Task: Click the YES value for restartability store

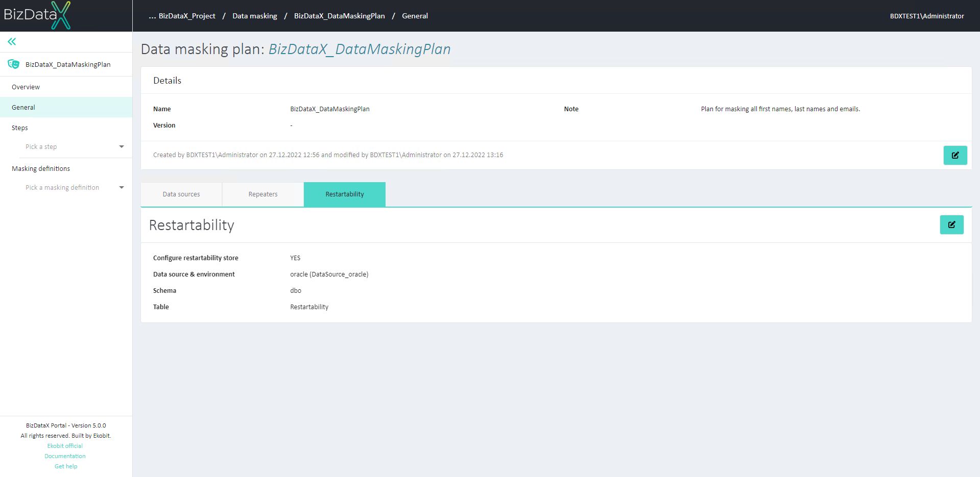Action: coord(295,258)
